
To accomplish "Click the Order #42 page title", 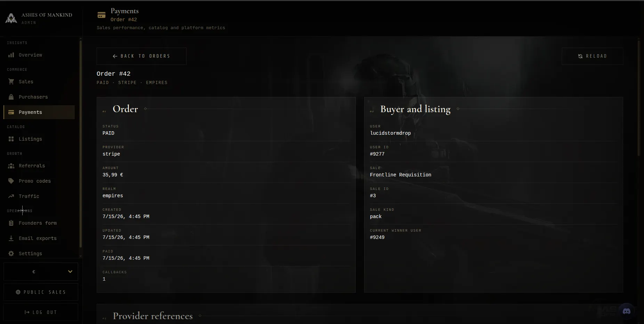I will (113, 74).
